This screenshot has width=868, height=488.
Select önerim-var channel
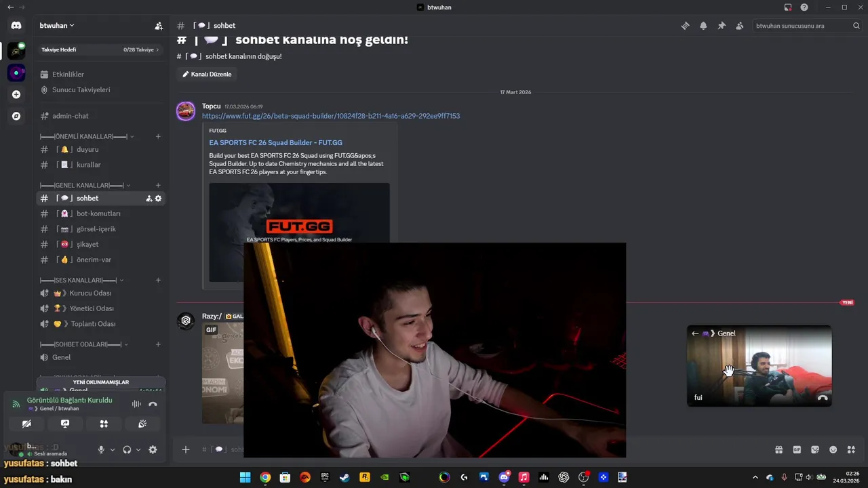tap(100, 260)
